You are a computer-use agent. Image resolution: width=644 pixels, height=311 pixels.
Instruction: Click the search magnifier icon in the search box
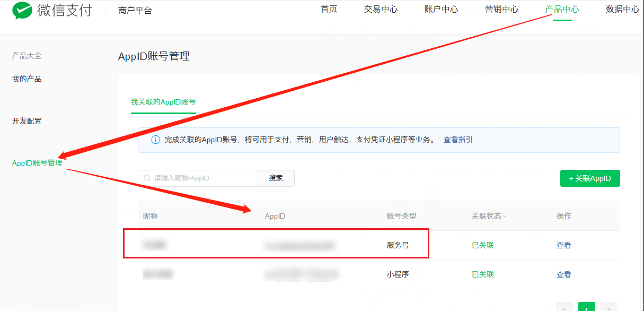146,178
